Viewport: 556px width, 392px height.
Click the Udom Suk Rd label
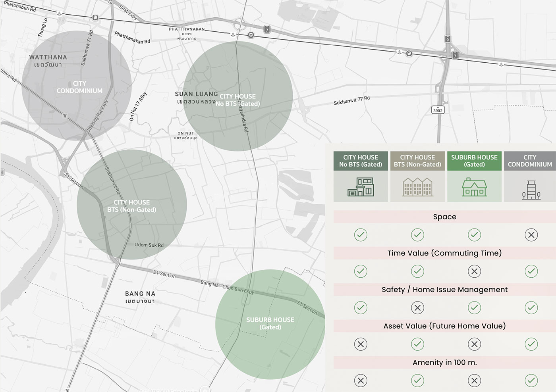point(149,245)
